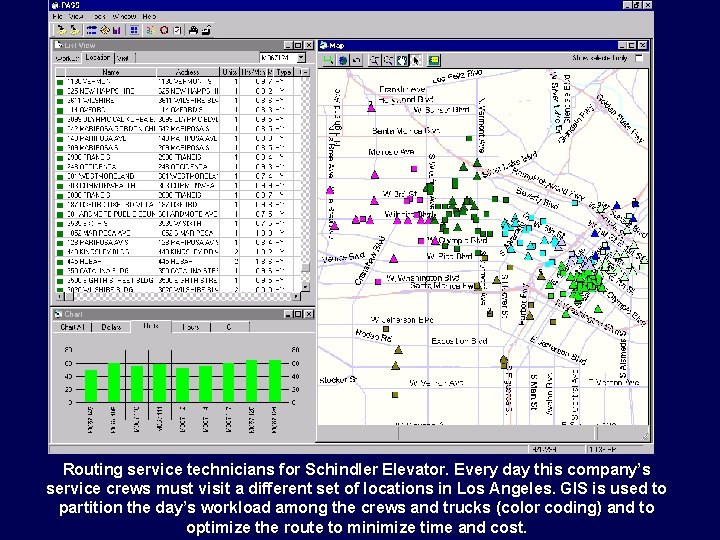Select the green zoom rectangle tool in Map
This screenshot has width=720, height=540.
(328, 60)
